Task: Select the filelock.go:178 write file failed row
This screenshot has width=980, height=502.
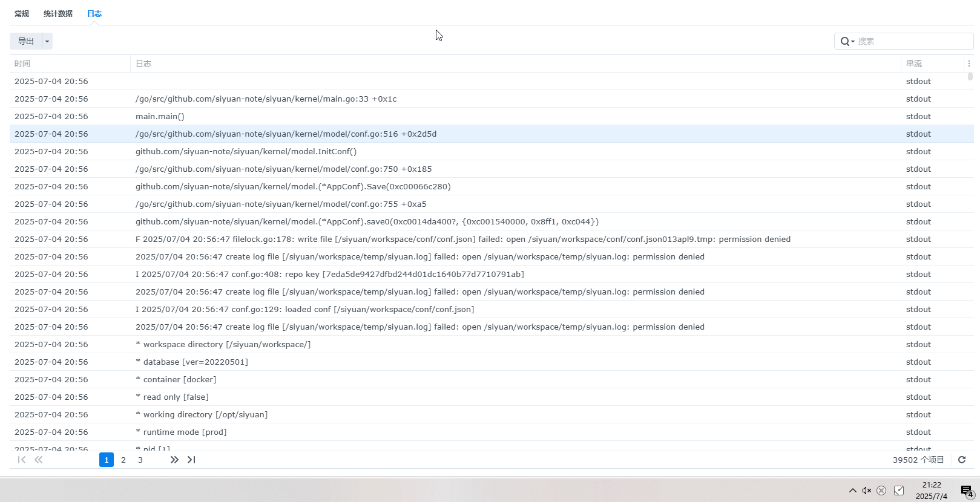Action: click(492, 239)
